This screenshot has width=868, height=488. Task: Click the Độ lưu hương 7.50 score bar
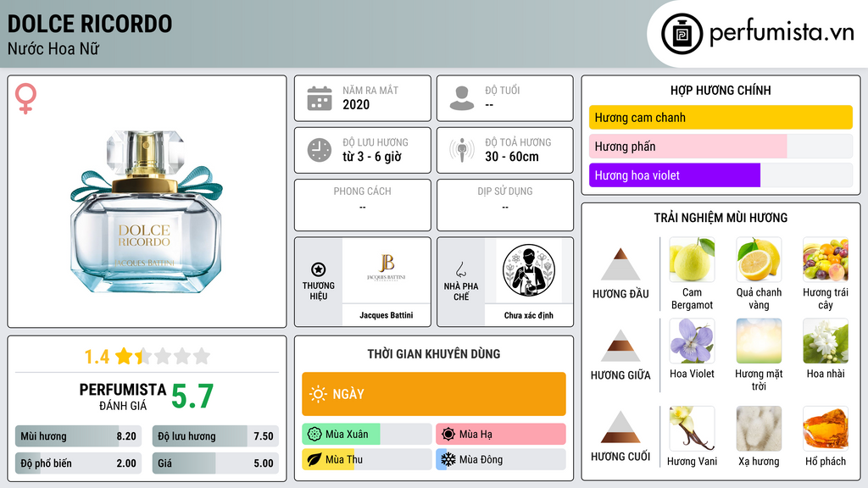pos(215,436)
